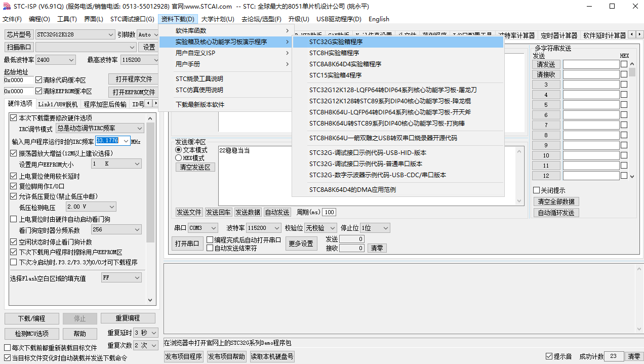Click 打开程序文件 button
This screenshot has height=364, width=644.
[134, 79]
